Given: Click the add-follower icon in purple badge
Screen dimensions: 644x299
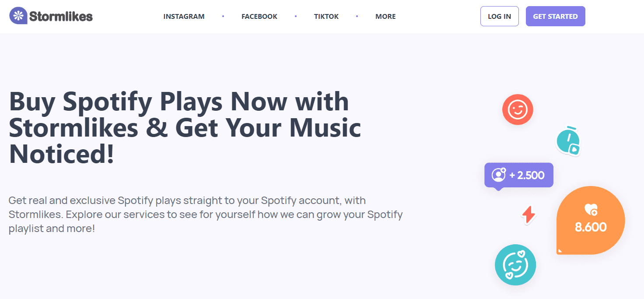Looking at the screenshot, I should [499, 175].
